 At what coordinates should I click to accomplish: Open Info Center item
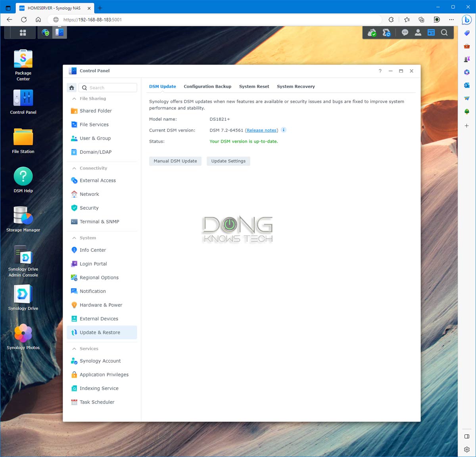pyautogui.click(x=102, y=250)
